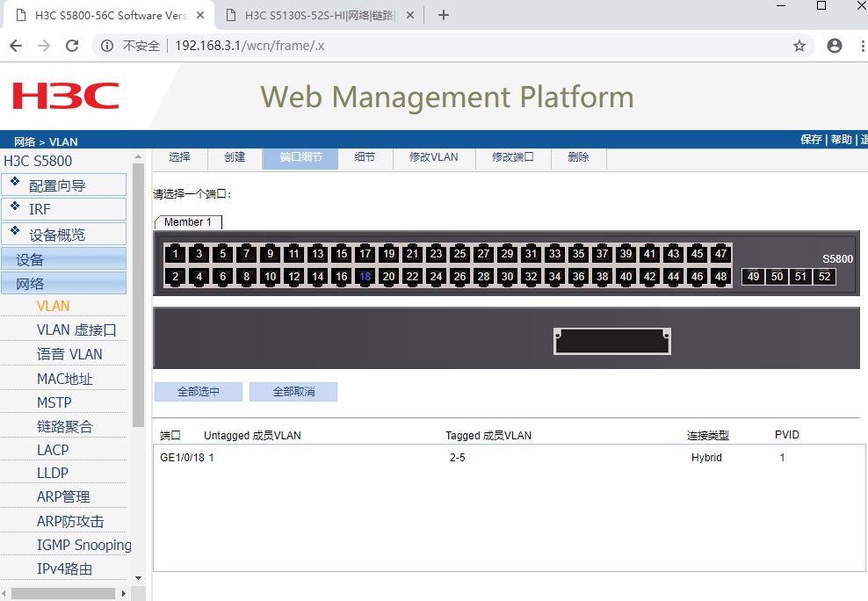The image size is (868, 601).
Task: Open LACP in sidebar
Action: point(53,450)
